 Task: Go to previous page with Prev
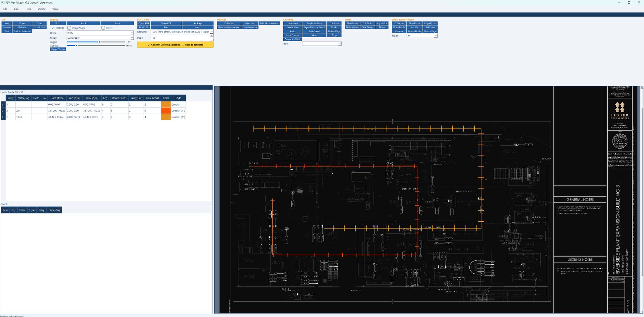pos(166,27)
